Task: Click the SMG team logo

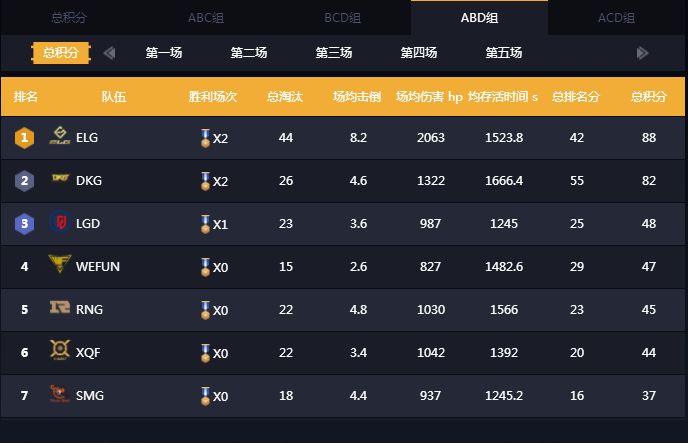Action: click(60, 395)
